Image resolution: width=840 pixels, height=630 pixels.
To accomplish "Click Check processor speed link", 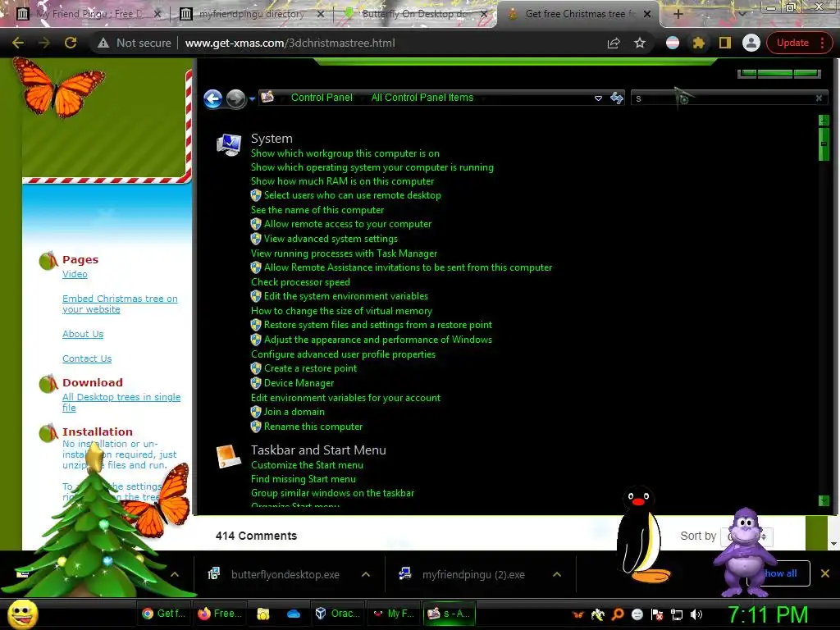I will point(300,282).
